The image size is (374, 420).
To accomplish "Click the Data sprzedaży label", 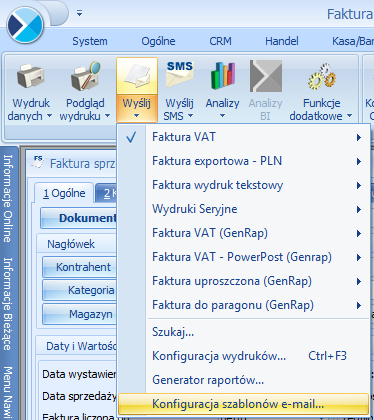I will coord(79,396).
